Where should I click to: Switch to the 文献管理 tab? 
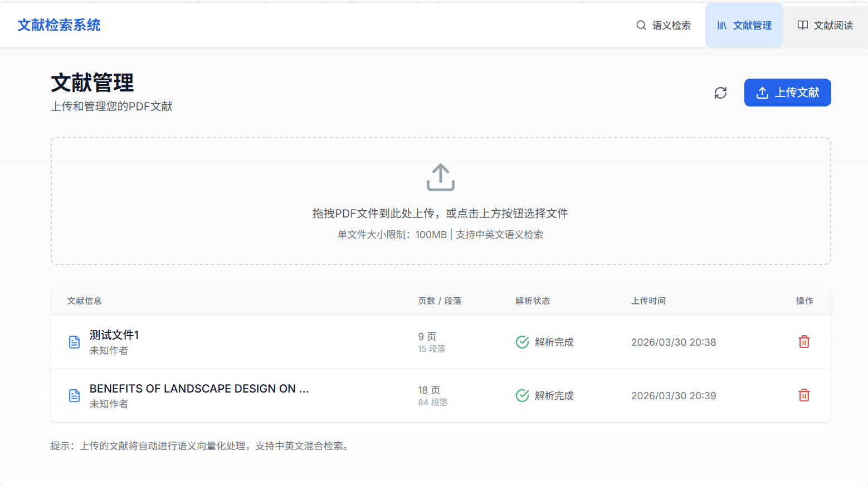[x=744, y=25]
